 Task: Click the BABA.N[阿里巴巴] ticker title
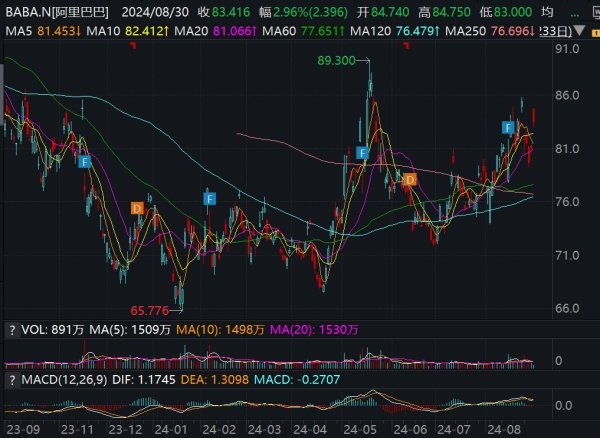(57, 12)
